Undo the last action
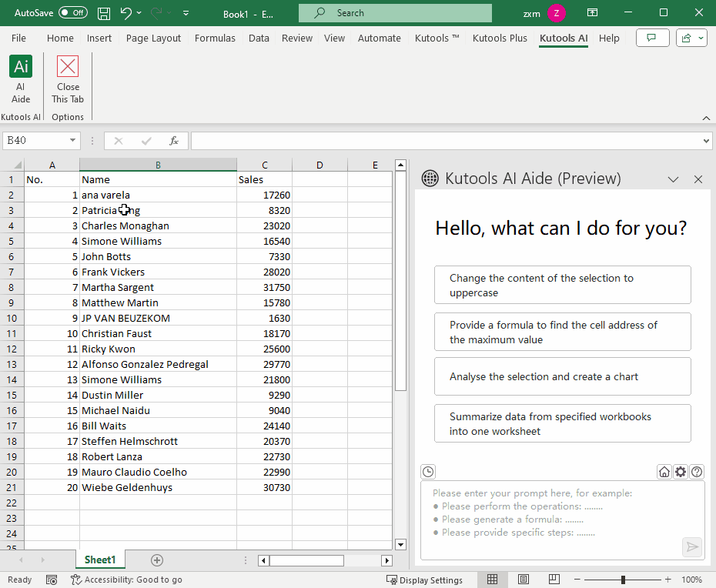 (126, 13)
